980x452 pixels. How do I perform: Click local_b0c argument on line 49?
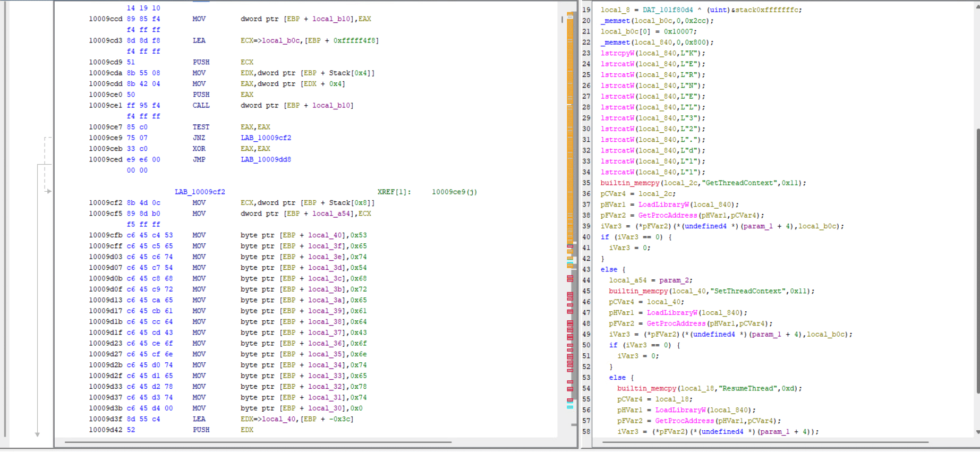(825, 335)
